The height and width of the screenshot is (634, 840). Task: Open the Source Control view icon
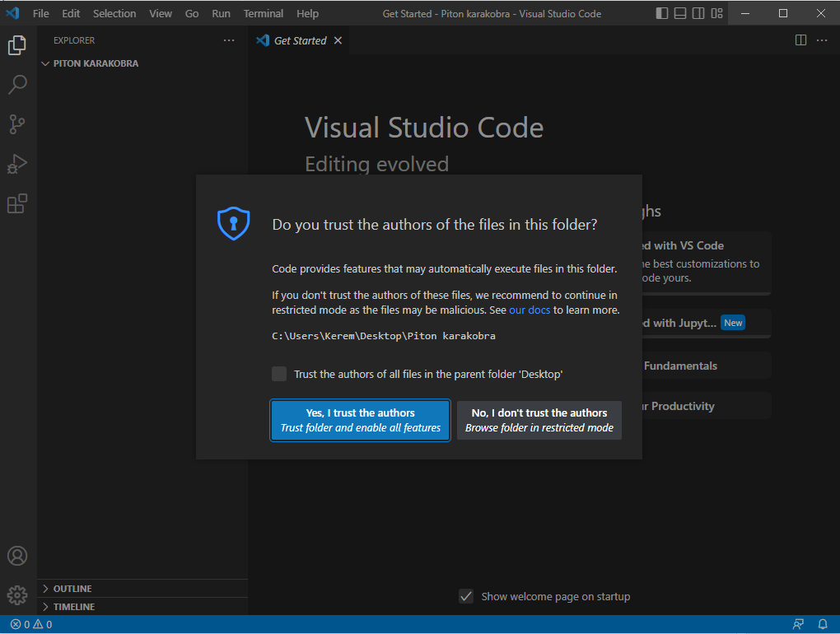17,124
